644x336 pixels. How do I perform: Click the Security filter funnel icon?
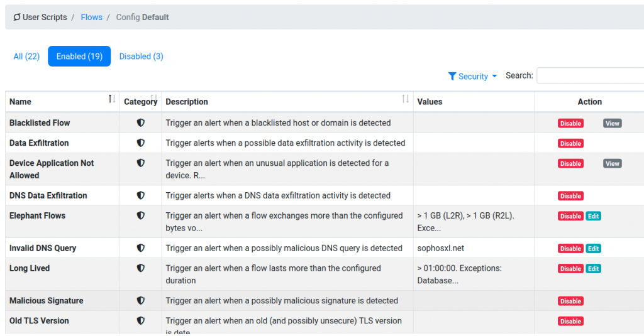coord(452,77)
